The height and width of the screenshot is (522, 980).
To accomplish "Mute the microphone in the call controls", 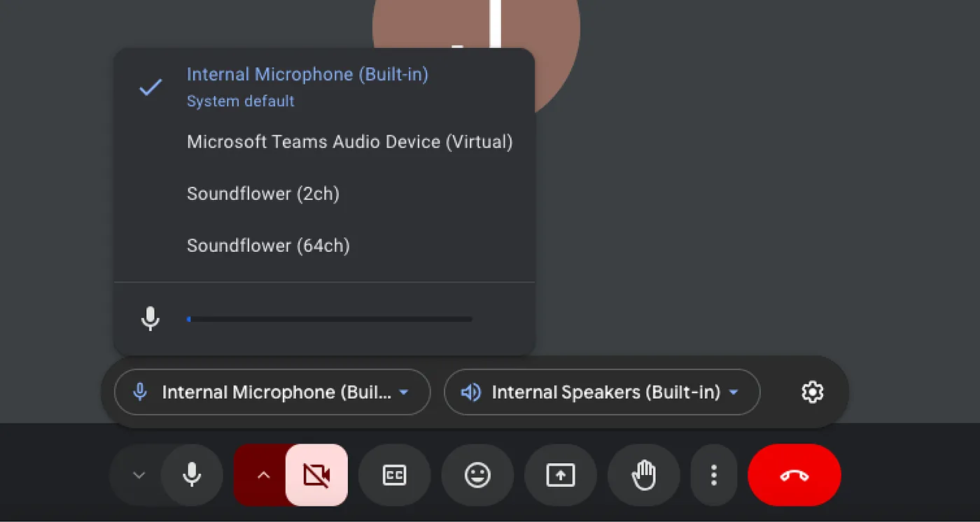I will click(x=192, y=475).
